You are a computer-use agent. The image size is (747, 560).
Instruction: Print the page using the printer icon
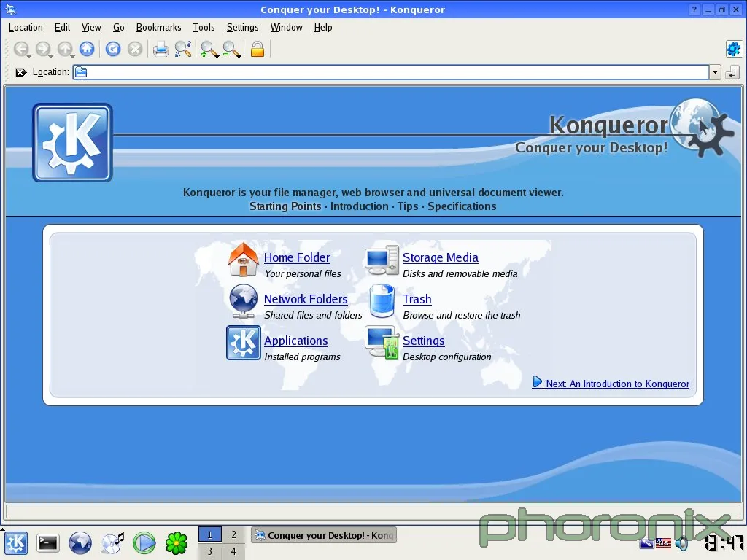point(160,49)
